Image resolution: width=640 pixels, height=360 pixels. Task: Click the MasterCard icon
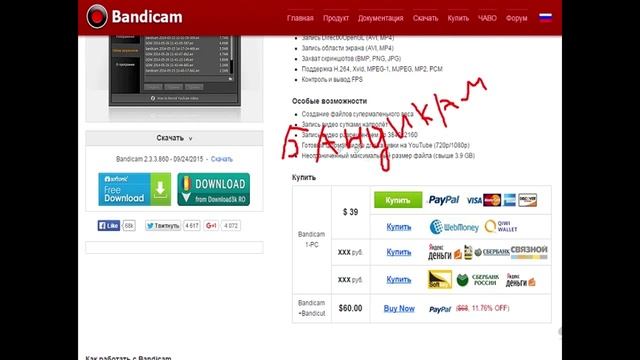tap(492, 200)
